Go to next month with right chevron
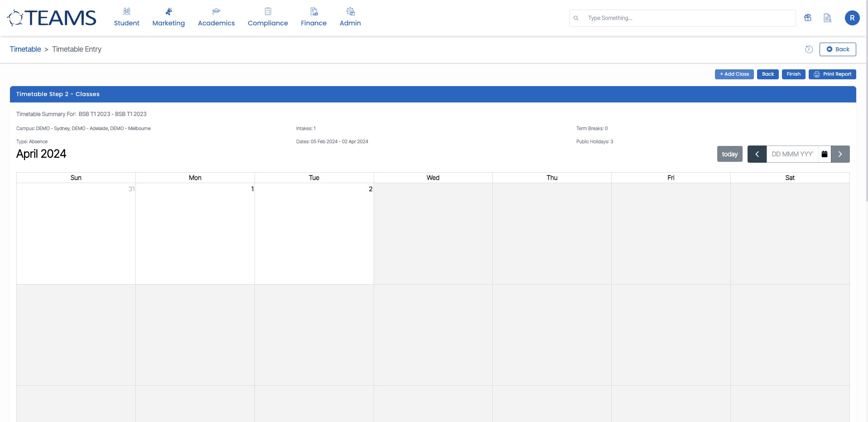The image size is (868, 422). point(840,154)
